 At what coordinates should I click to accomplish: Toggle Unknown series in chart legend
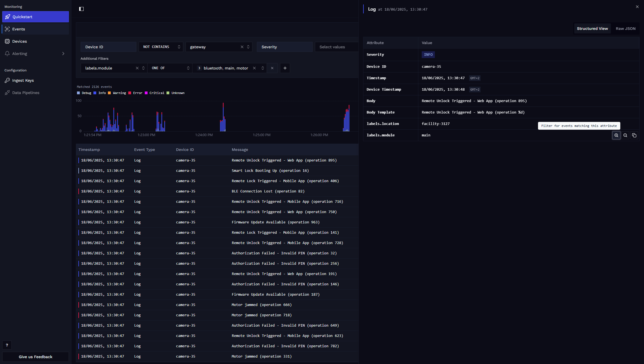[x=175, y=93]
